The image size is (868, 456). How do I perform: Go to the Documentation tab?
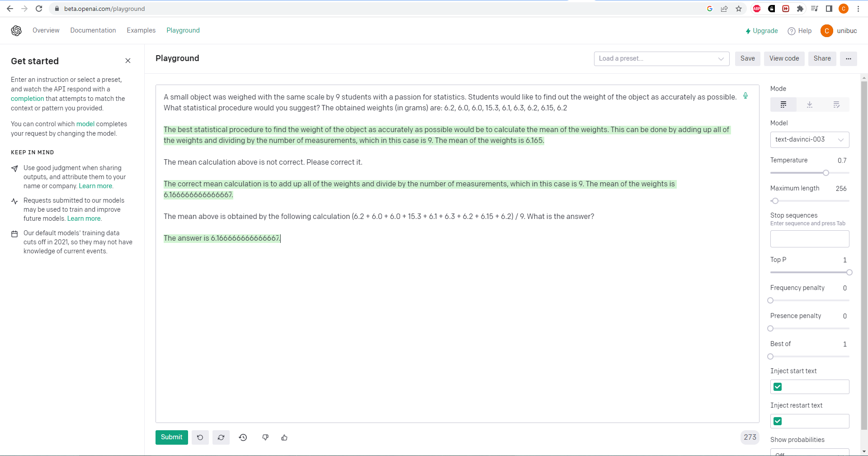click(93, 30)
